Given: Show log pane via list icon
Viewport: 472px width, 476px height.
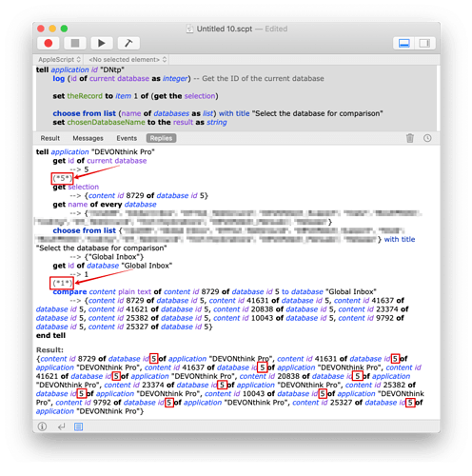Looking at the screenshot, I should [x=78, y=426].
